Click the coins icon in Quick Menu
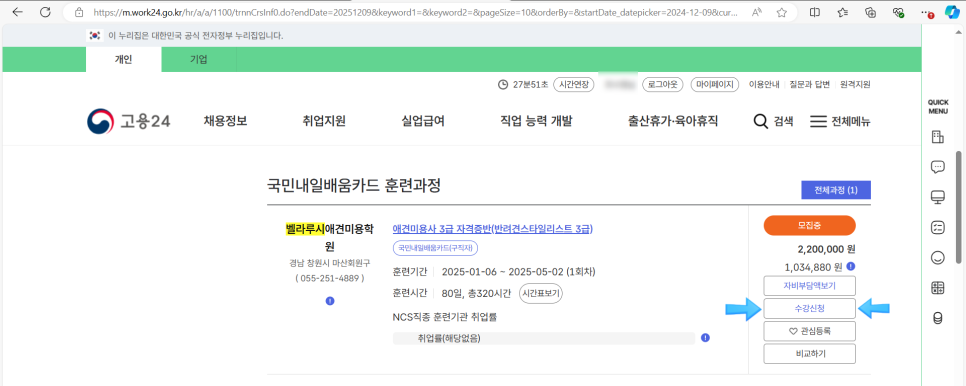This screenshot has width=966, height=386. click(x=938, y=318)
